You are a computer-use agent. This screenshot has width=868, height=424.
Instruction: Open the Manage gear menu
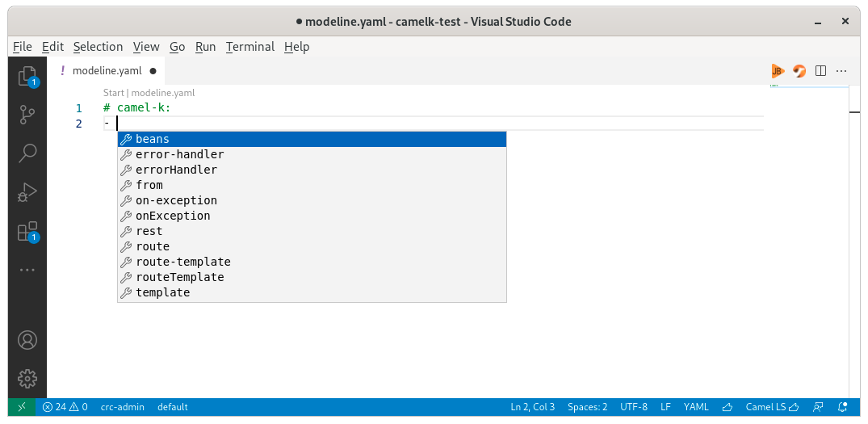click(27, 378)
